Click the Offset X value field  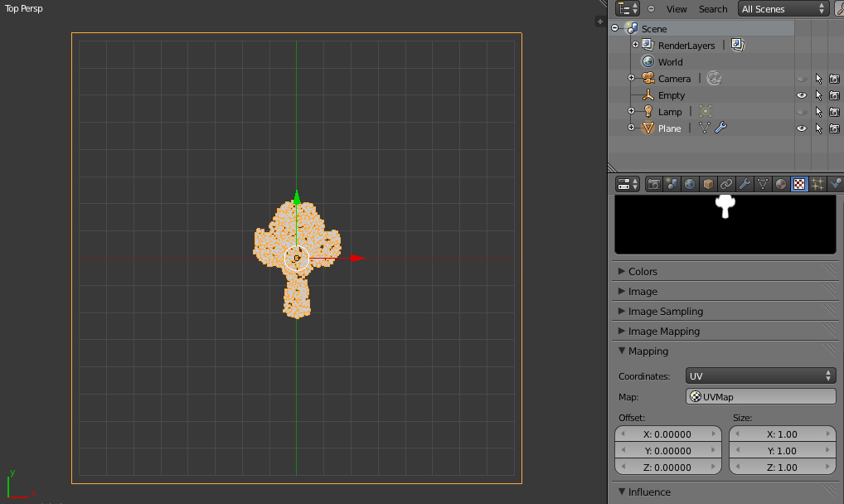[x=668, y=434]
